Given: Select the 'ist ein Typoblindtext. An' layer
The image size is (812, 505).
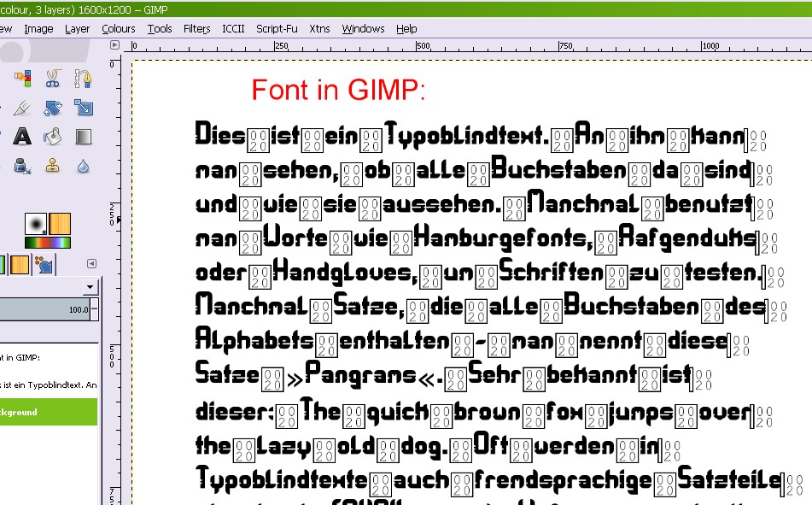Looking at the screenshot, I should [x=49, y=385].
